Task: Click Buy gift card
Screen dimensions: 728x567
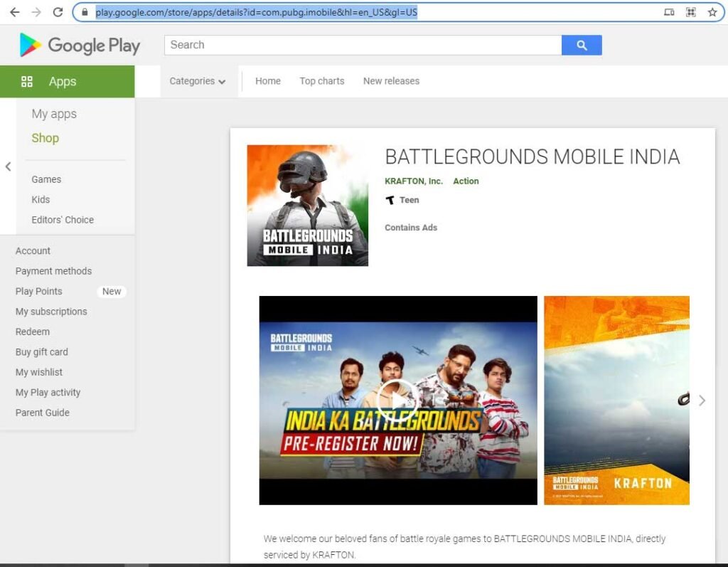Action: click(x=42, y=352)
